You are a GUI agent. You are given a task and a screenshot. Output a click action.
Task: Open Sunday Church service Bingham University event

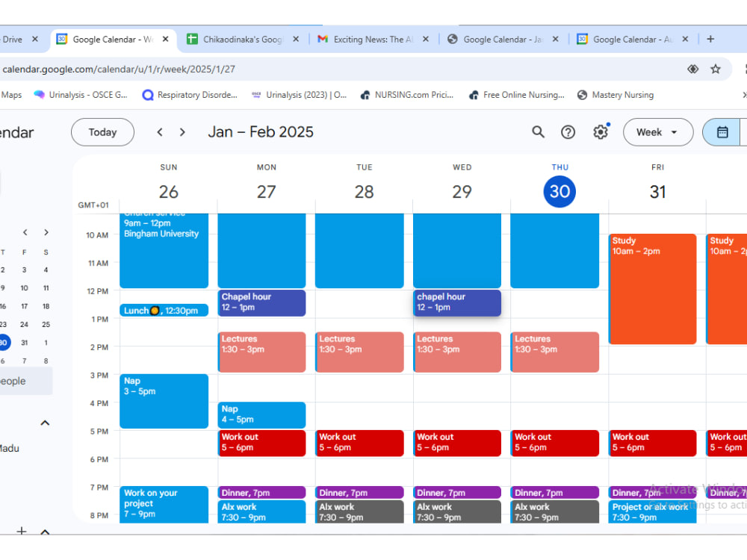(x=164, y=250)
